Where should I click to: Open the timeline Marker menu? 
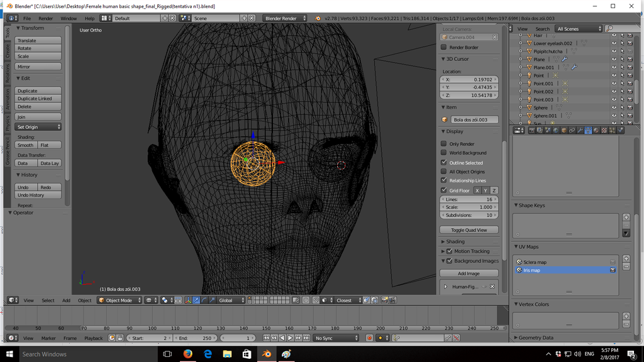48,338
